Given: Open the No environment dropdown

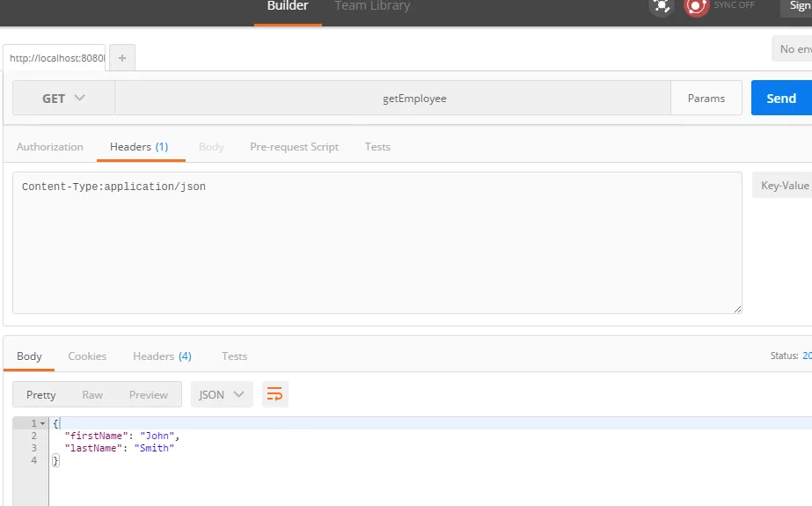Looking at the screenshot, I should coord(792,48).
